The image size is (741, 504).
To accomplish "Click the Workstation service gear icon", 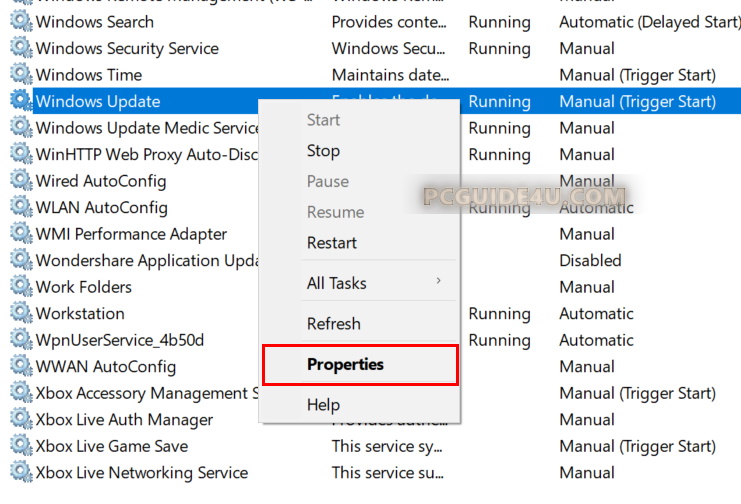I will pyautogui.click(x=20, y=314).
